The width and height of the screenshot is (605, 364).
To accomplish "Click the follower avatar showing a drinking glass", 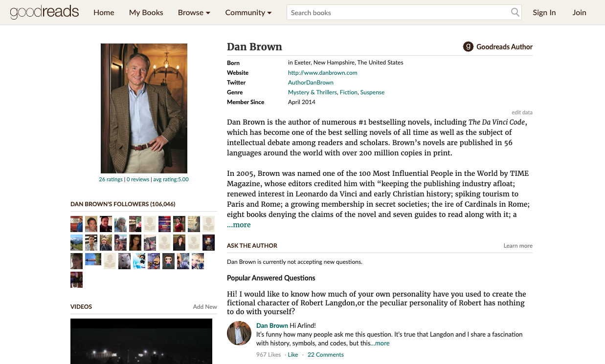I will tap(76, 279).
